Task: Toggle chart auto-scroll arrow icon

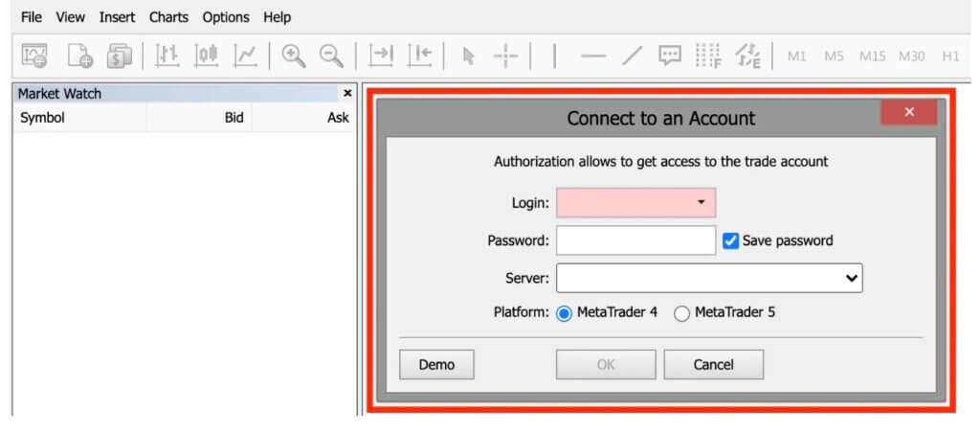Action: pyautogui.click(x=381, y=57)
